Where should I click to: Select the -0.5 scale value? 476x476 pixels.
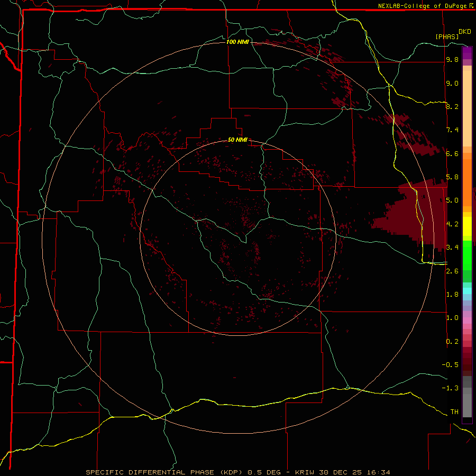coord(450,365)
